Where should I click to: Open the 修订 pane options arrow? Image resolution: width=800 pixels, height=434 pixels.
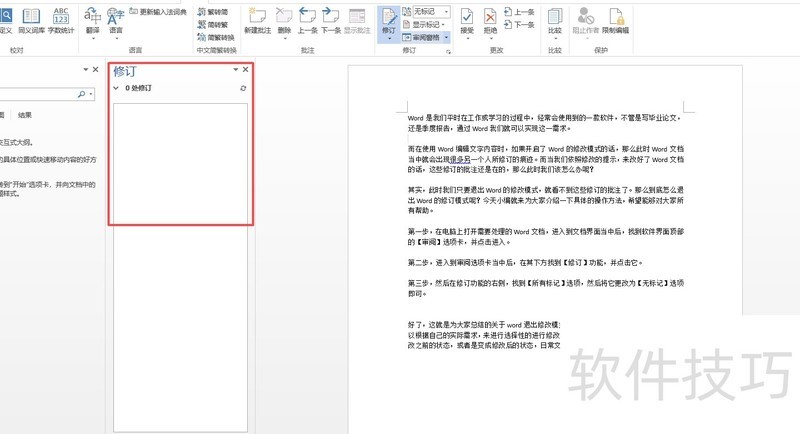coord(236,69)
